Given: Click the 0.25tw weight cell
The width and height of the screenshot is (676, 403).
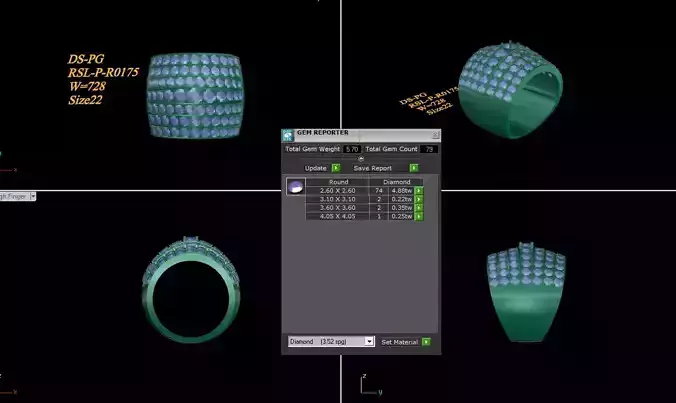Looking at the screenshot, I should tap(401, 216).
